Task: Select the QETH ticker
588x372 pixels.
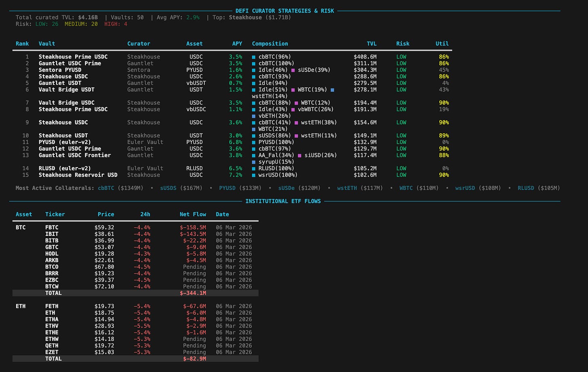Action: pyautogui.click(x=52, y=346)
